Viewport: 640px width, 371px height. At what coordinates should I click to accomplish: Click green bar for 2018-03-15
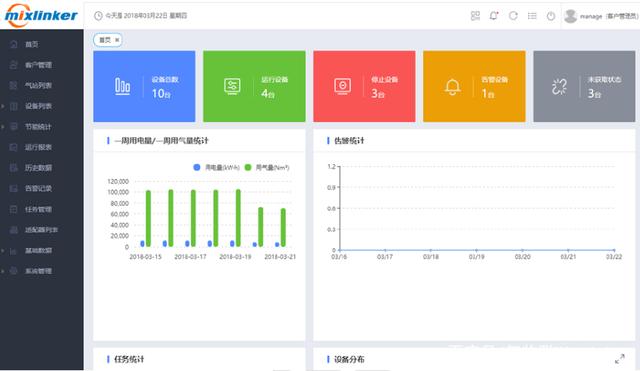click(148, 218)
